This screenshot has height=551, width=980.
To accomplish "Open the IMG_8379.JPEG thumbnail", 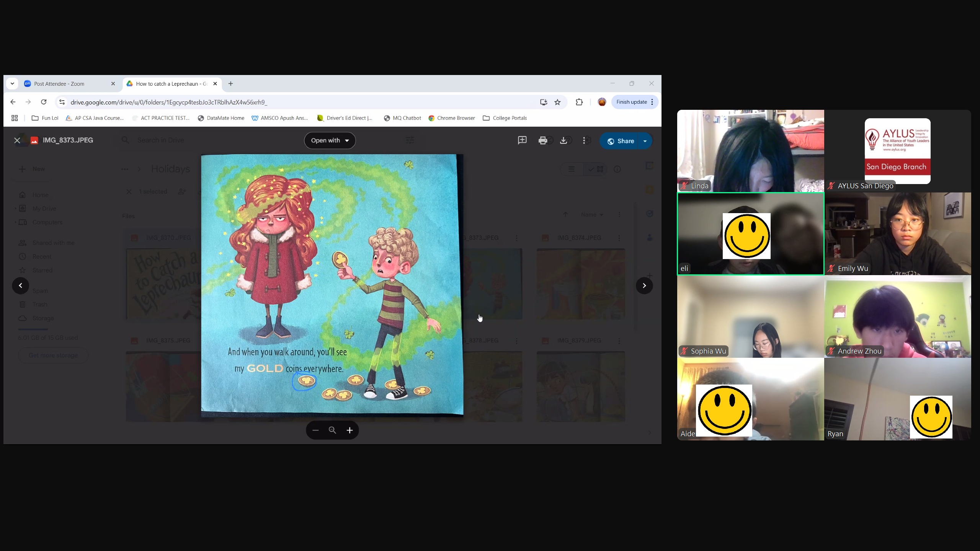I will click(581, 386).
